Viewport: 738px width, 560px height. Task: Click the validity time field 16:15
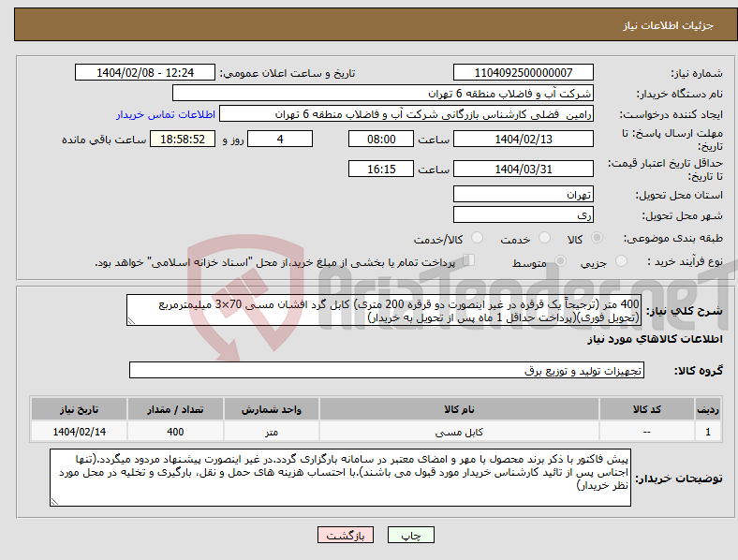coord(381,169)
